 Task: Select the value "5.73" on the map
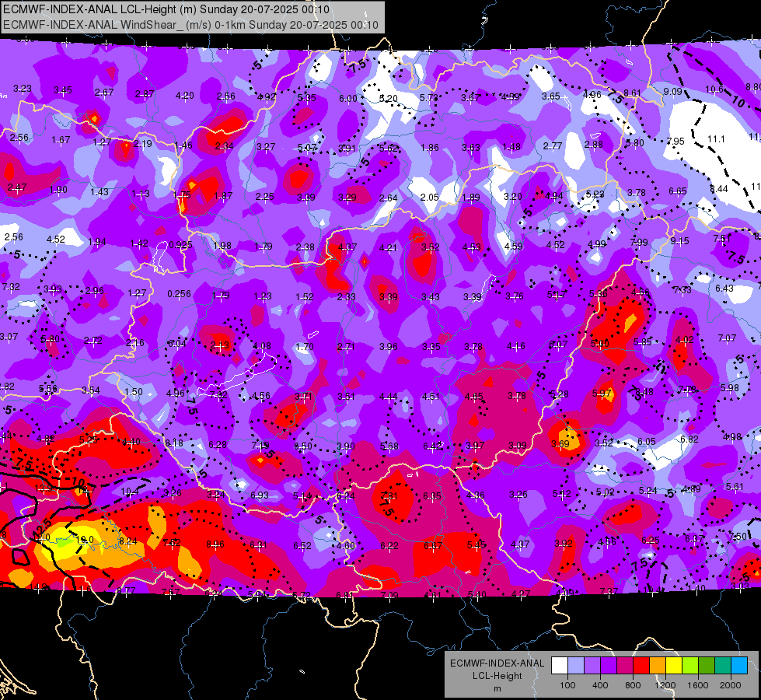point(429,98)
